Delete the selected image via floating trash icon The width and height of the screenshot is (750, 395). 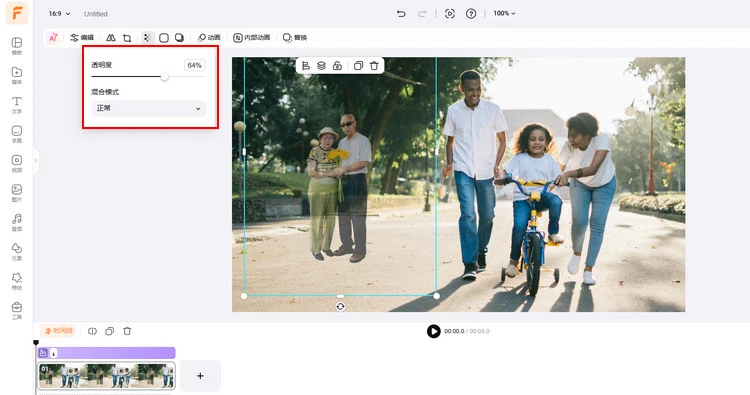pyautogui.click(x=374, y=66)
